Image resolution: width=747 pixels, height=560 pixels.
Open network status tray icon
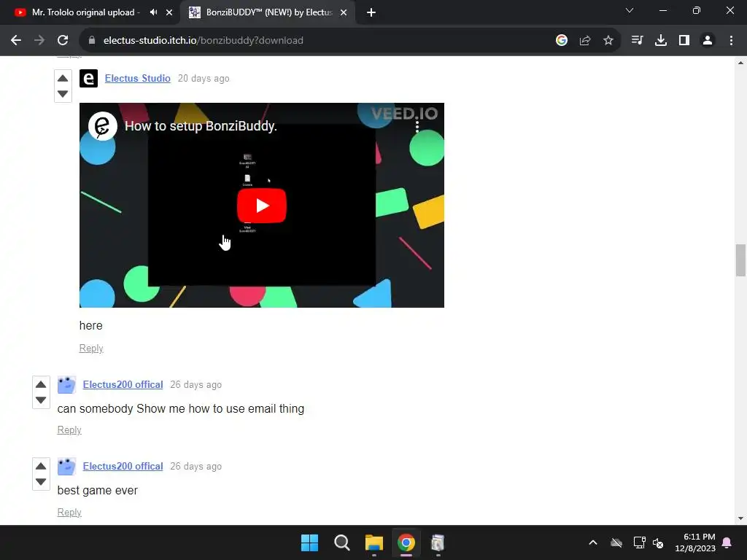tap(639, 542)
